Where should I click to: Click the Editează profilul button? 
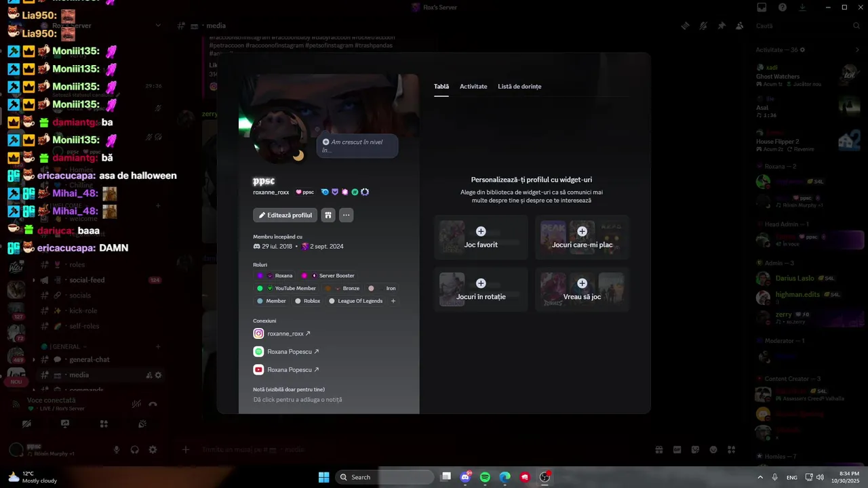point(285,215)
